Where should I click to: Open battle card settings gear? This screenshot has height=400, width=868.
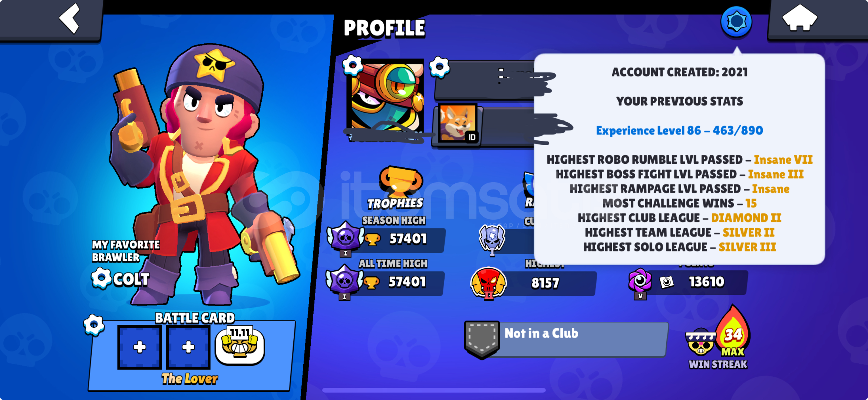(x=94, y=325)
